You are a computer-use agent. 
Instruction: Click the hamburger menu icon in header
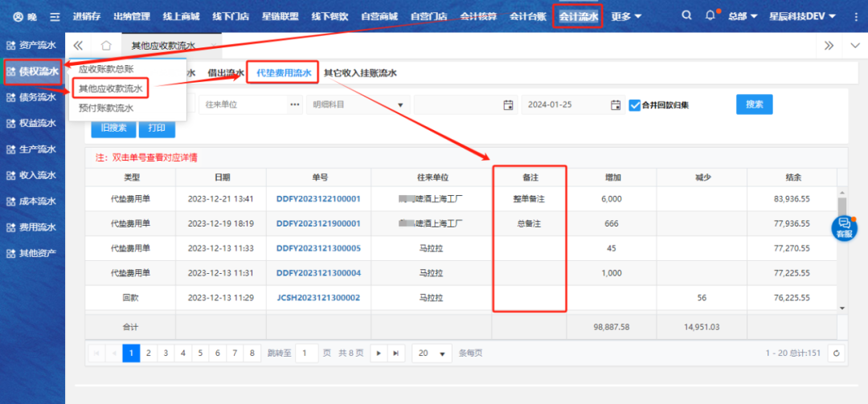[54, 16]
